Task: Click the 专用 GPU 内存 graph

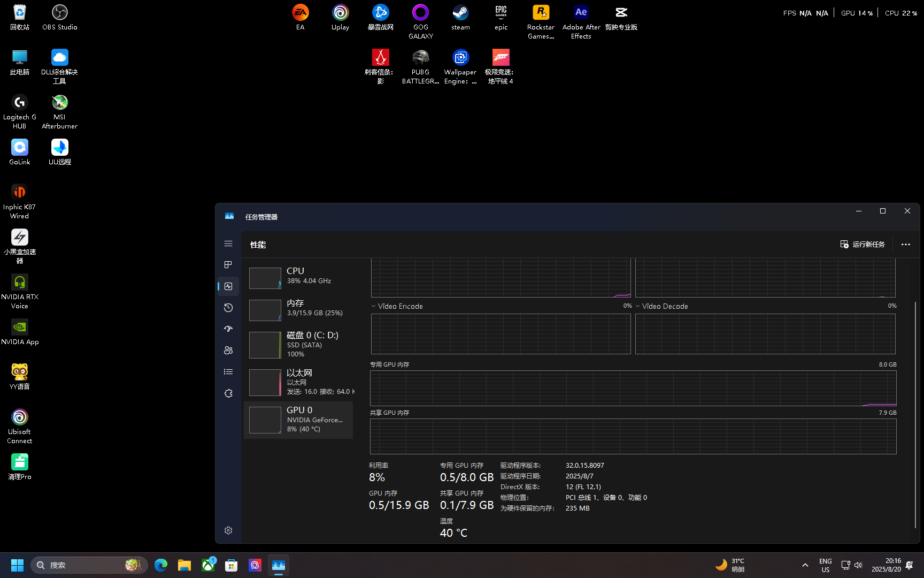Action: pos(633,388)
